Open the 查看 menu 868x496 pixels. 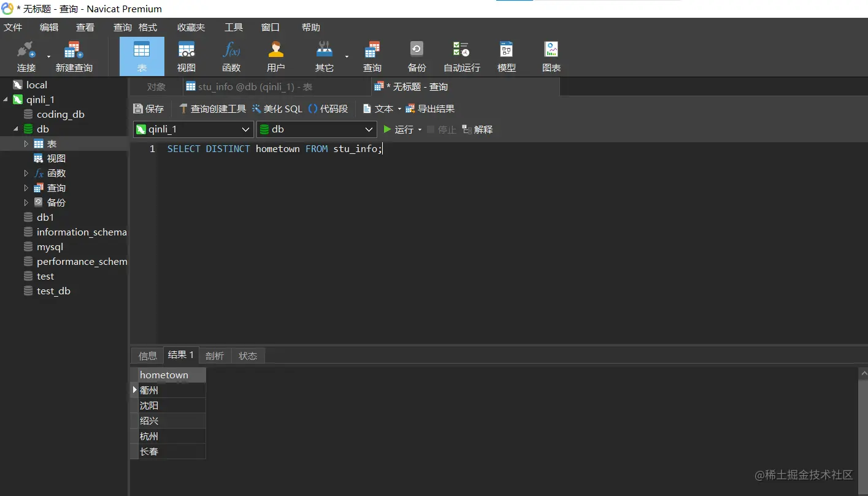85,27
